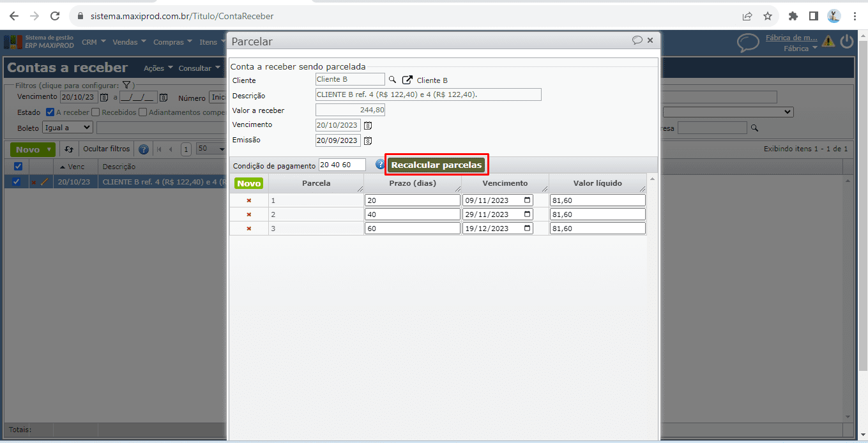The width and height of the screenshot is (868, 443).
Task: Click the Parcelar dialog comment bubble icon
Action: pyautogui.click(x=637, y=40)
